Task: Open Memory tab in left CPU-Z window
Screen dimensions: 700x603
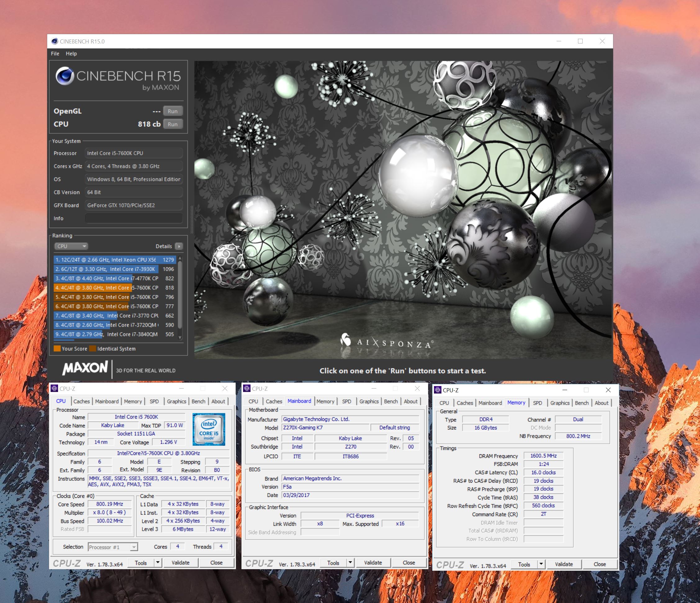Action: (133, 401)
